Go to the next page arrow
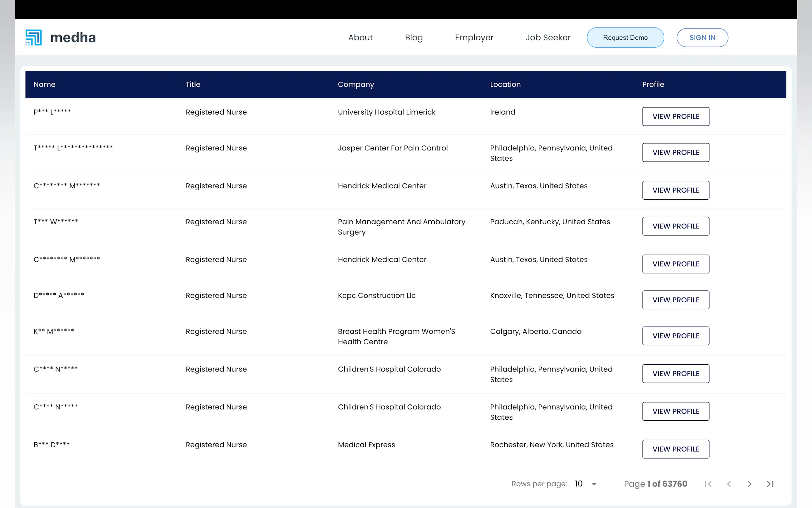 point(749,484)
